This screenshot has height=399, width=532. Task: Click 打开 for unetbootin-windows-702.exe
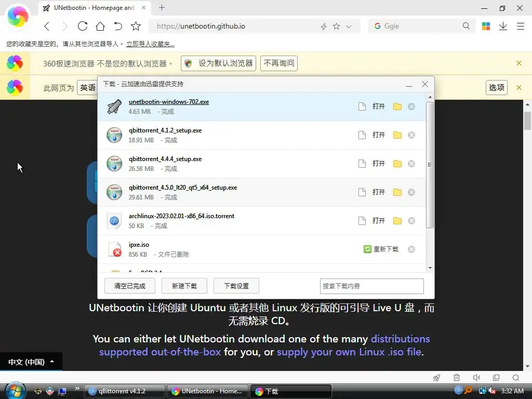click(x=378, y=106)
